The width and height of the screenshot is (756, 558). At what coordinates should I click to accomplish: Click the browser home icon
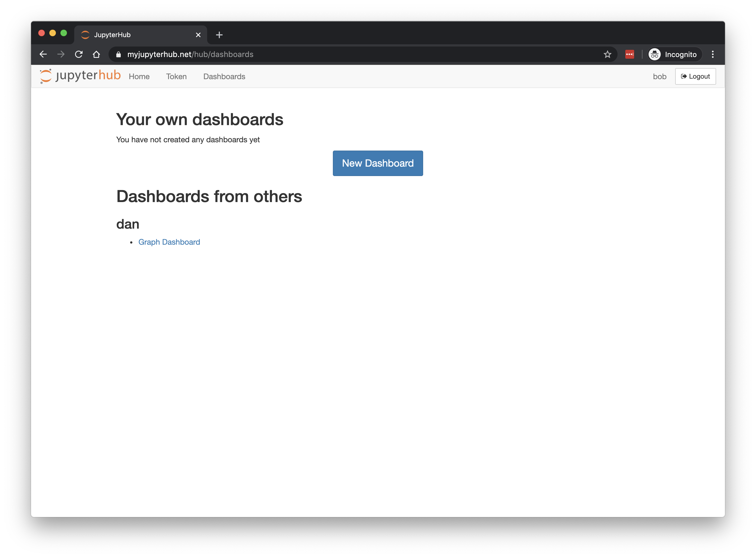pyautogui.click(x=97, y=55)
